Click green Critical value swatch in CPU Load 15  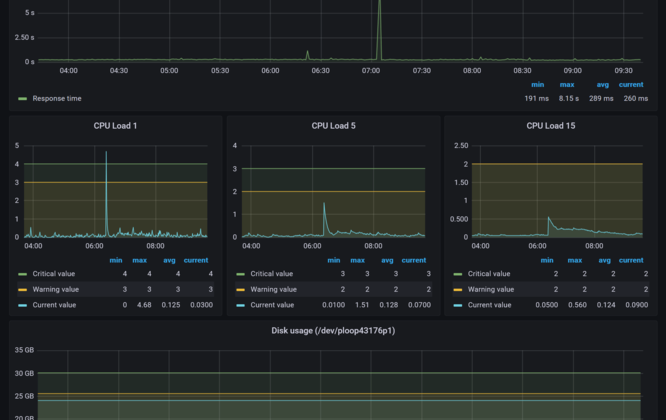pos(457,273)
